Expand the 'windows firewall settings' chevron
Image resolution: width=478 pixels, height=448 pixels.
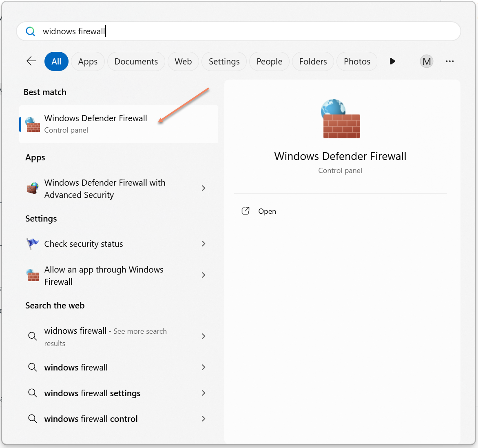click(x=204, y=393)
